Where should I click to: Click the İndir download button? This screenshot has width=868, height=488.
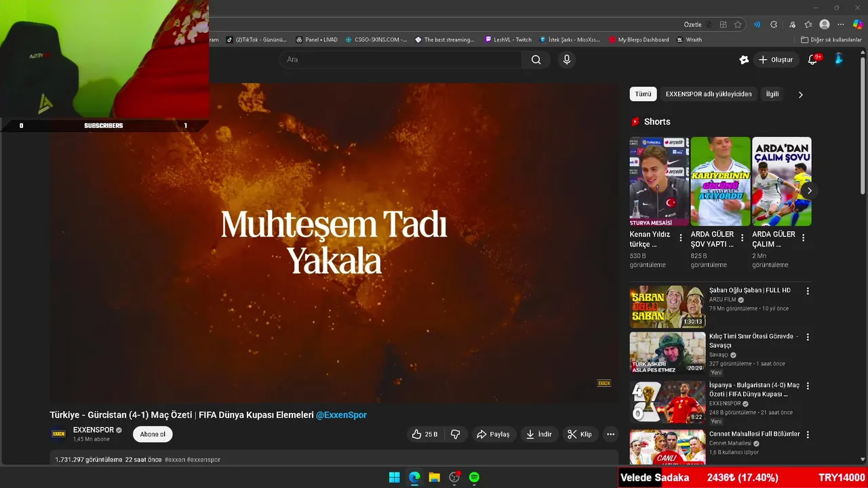pos(539,434)
